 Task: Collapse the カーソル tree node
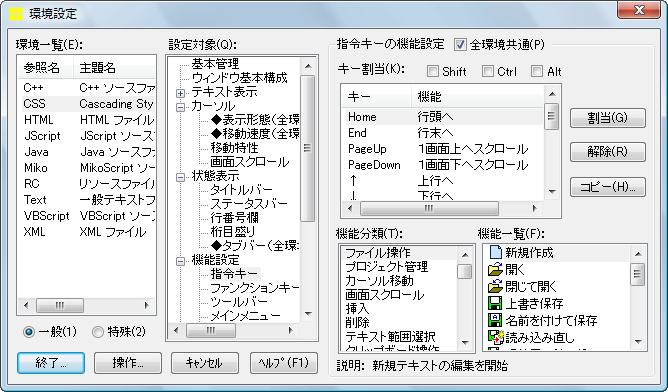pos(181,107)
